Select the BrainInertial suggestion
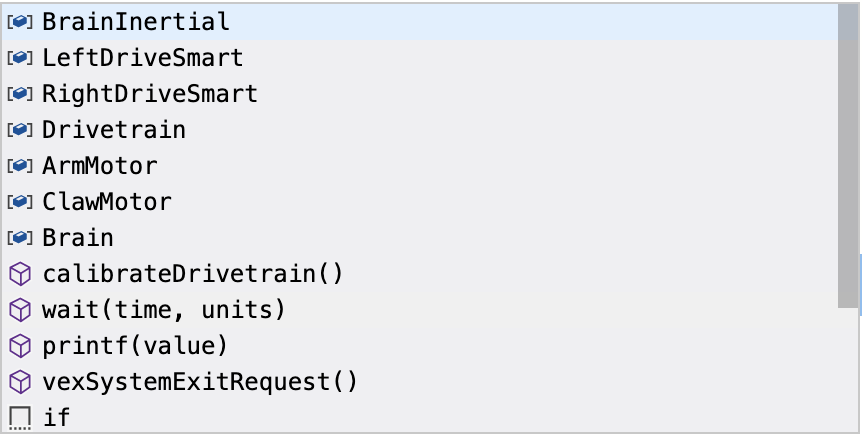Image resolution: width=862 pixels, height=436 pixels. [135, 21]
